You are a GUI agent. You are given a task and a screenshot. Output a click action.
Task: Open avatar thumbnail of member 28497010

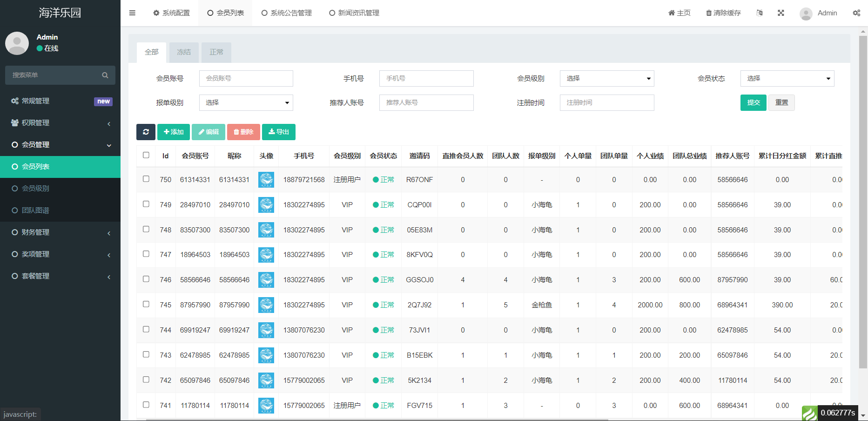pos(266,205)
